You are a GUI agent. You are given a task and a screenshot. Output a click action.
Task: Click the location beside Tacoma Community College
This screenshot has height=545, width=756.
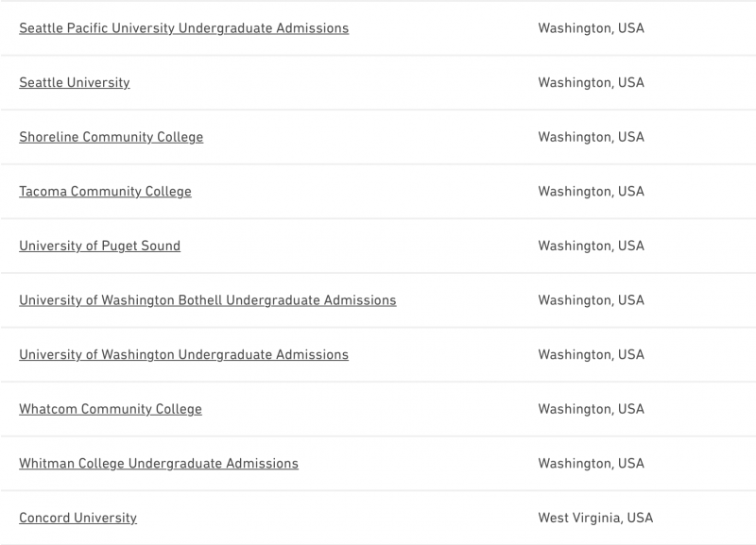point(591,192)
